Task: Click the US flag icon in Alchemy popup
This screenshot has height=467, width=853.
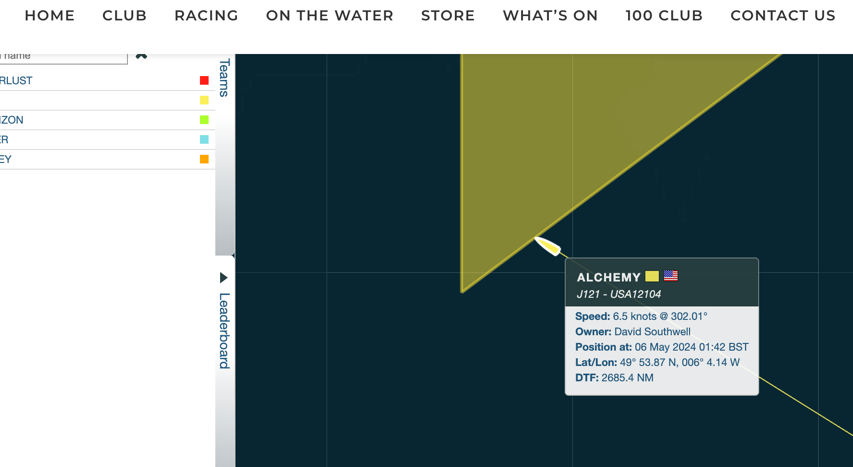Action: 671,276
